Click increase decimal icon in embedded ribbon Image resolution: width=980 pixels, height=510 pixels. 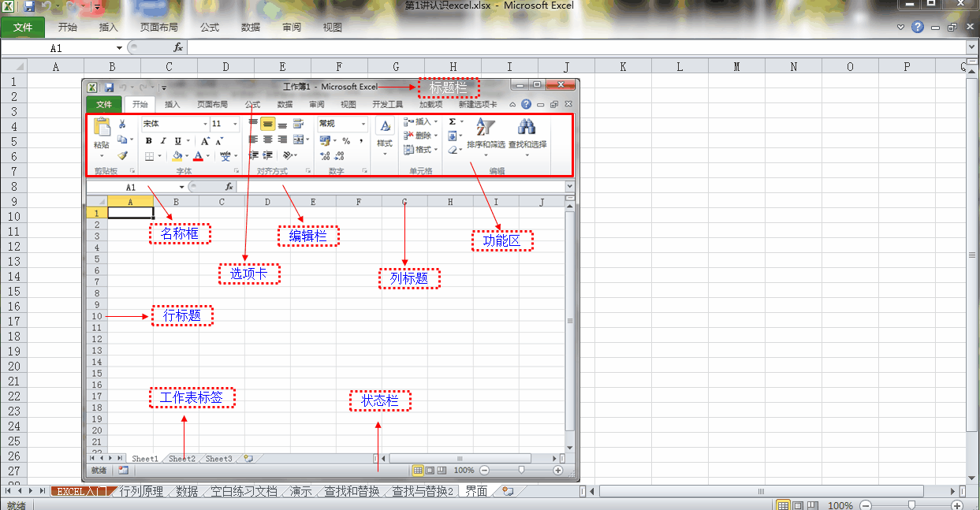tap(325, 156)
